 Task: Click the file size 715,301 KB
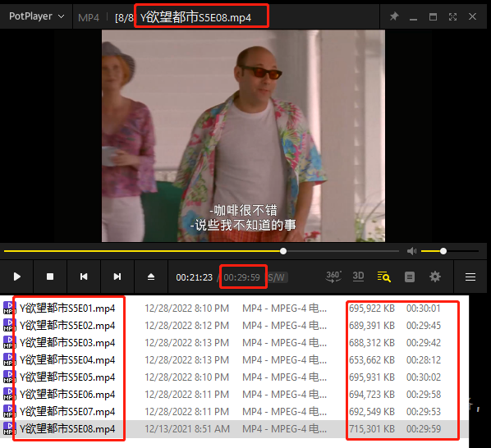tap(372, 428)
